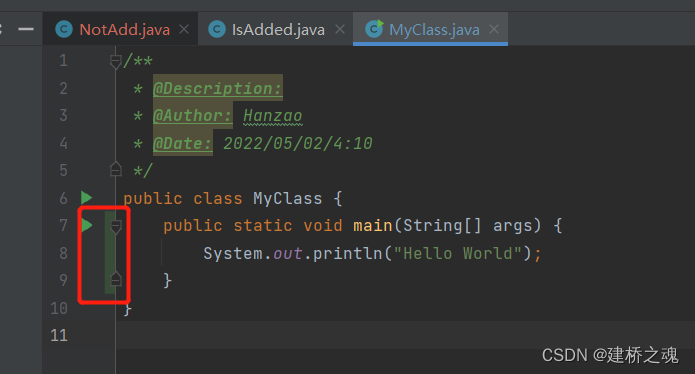Click the out field in System.out
The image size is (695, 374).
click(287, 253)
